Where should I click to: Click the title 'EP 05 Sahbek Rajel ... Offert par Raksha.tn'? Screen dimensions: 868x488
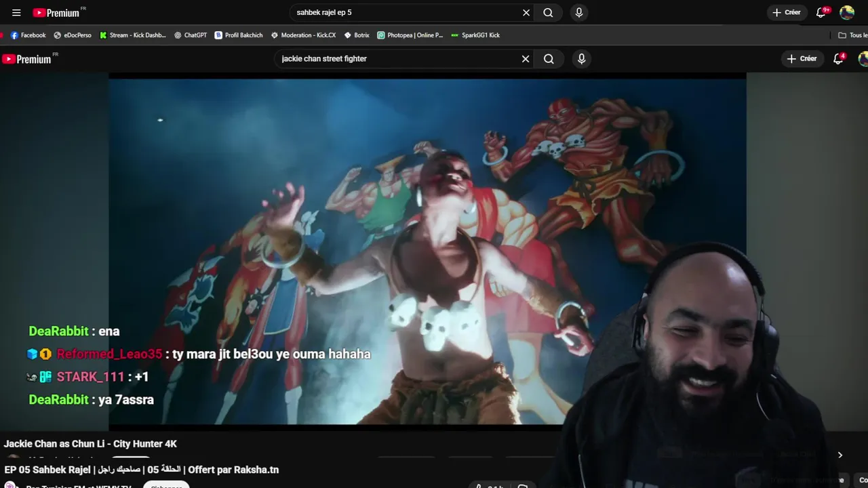click(141, 470)
